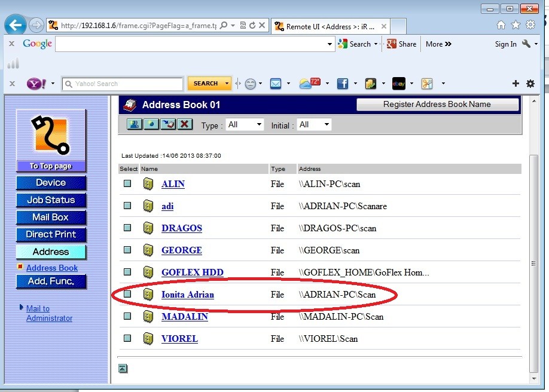Select the GEORGE row checkbox

coord(127,250)
